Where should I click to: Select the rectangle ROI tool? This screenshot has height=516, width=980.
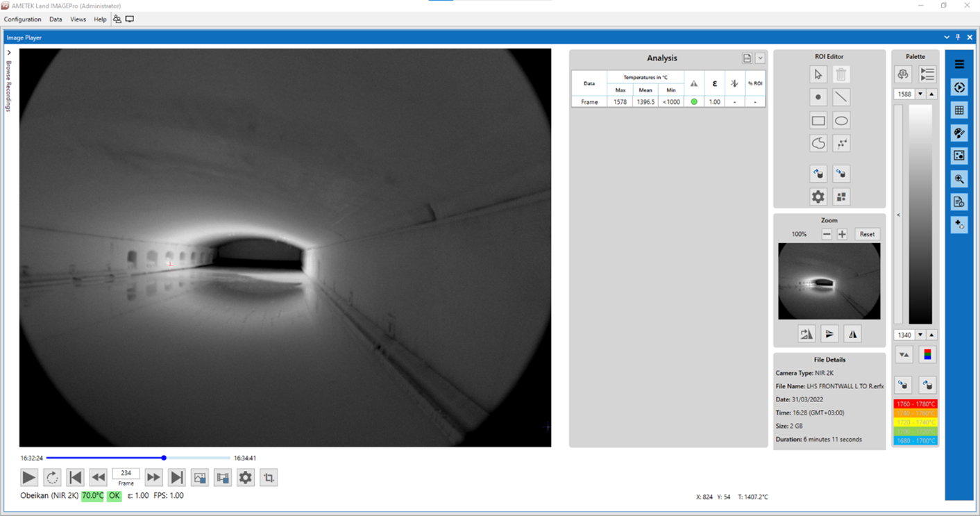tap(818, 121)
